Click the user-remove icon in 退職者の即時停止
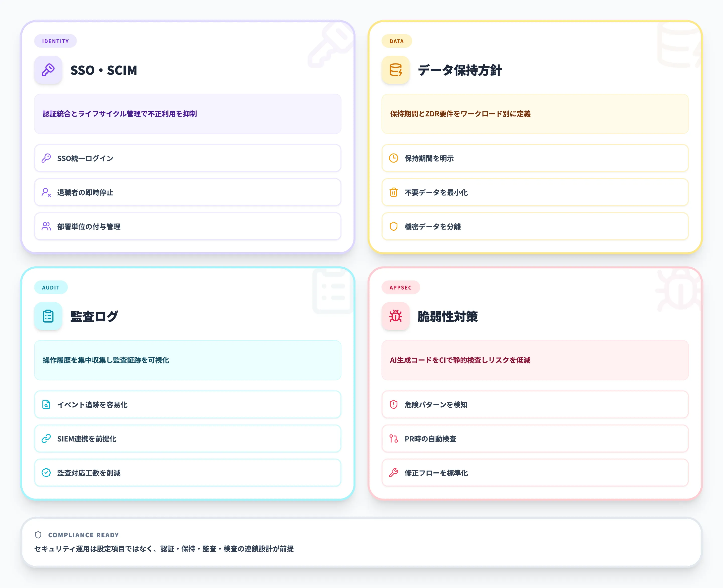Viewport: 723px width, 588px height. pyautogui.click(x=46, y=192)
